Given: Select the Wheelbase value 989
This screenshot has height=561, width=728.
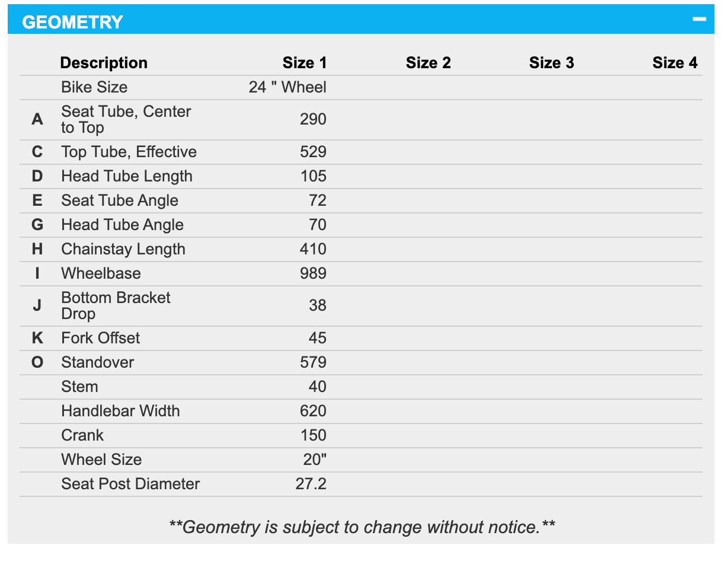Looking at the screenshot, I should point(313,273).
